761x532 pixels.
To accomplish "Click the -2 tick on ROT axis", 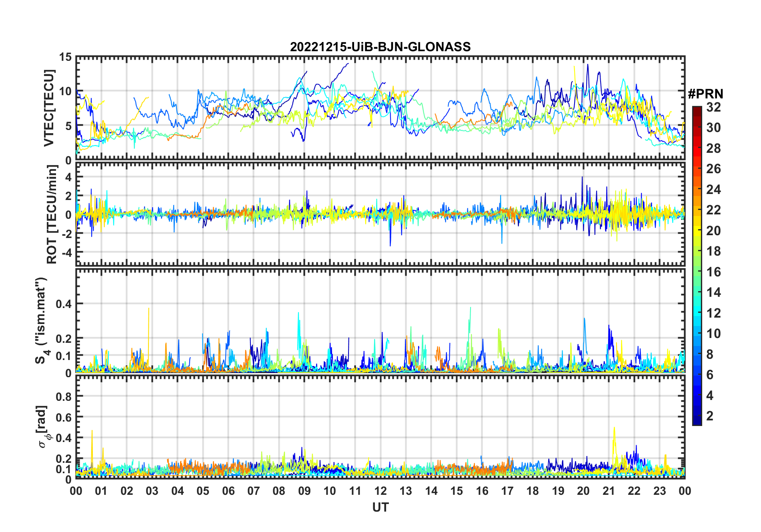I will [67, 234].
